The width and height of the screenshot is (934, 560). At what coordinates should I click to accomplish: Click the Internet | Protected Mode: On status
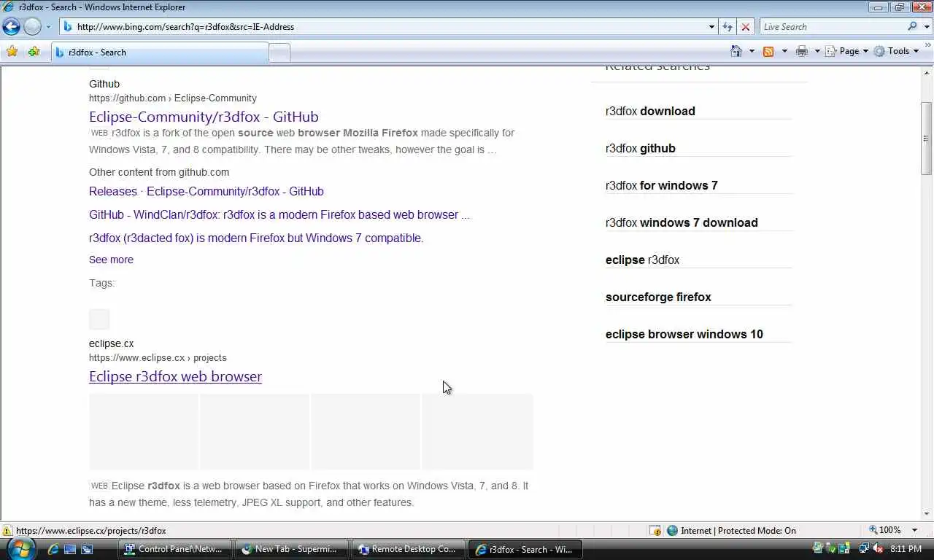(731, 530)
